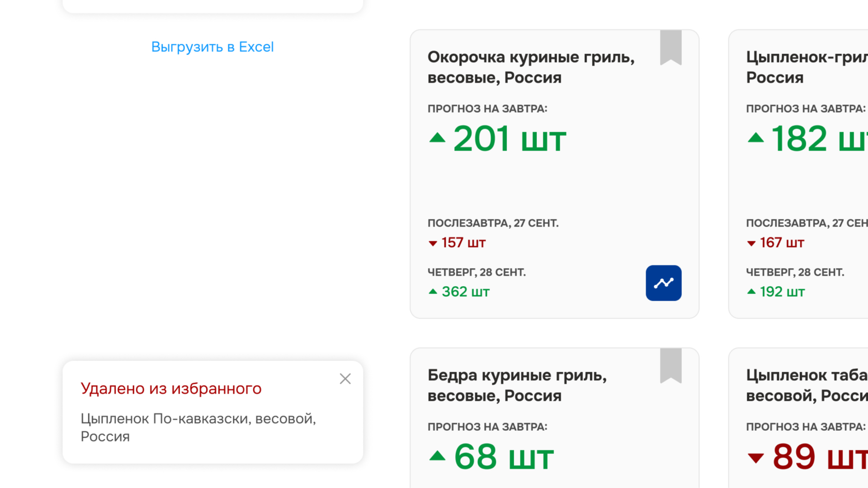
Task: Select the 192 шт forecast for 28 сент.
Action: coord(782,292)
